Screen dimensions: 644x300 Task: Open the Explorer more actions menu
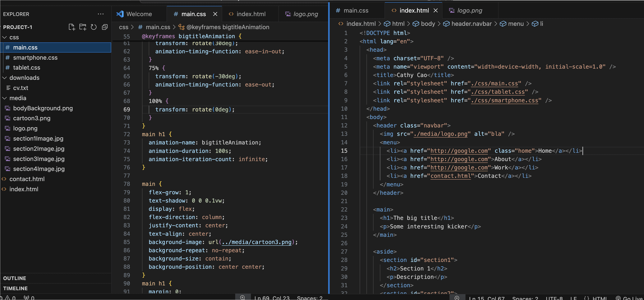[100, 14]
